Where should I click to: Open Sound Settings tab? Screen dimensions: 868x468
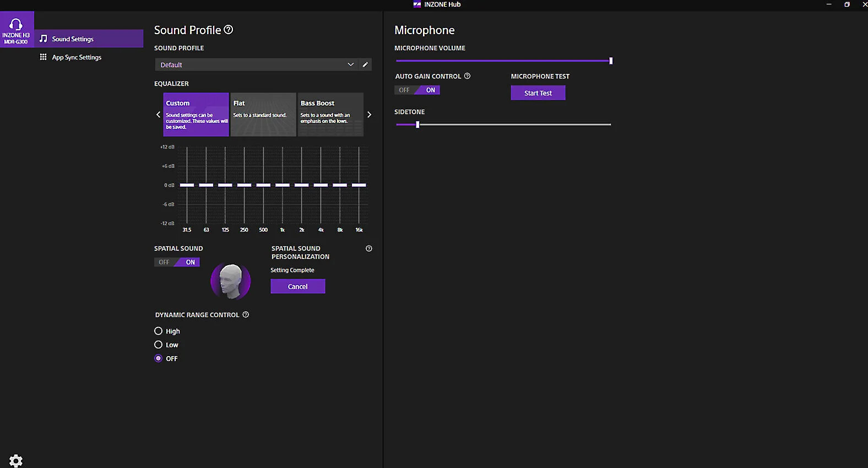89,39
